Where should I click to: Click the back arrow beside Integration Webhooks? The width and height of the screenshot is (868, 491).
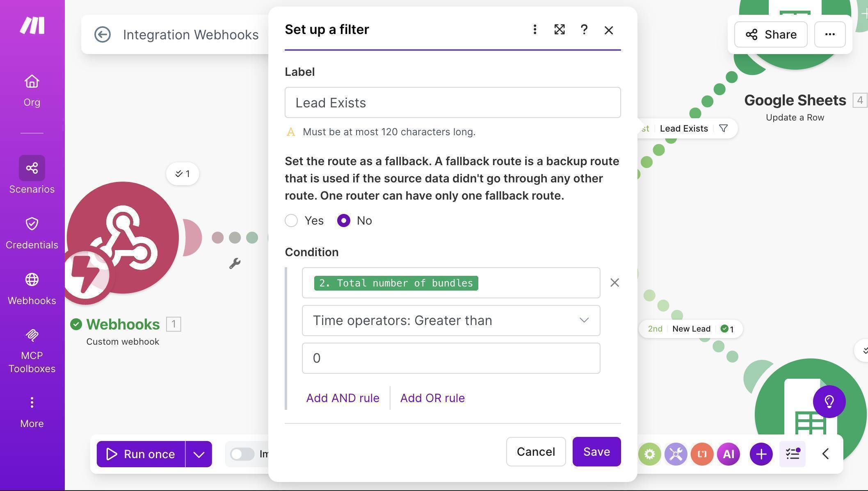pyautogui.click(x=102, y=34)
